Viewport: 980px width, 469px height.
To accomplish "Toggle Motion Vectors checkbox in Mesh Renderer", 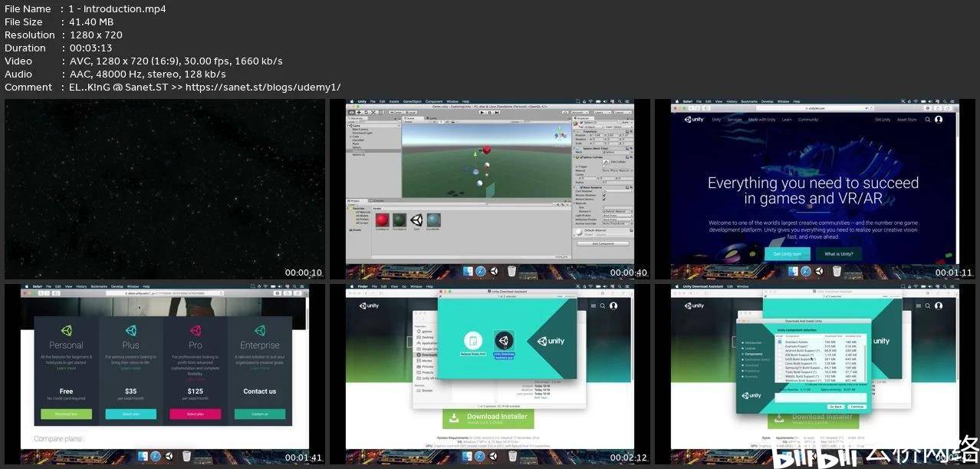I will tap(603, 199).
